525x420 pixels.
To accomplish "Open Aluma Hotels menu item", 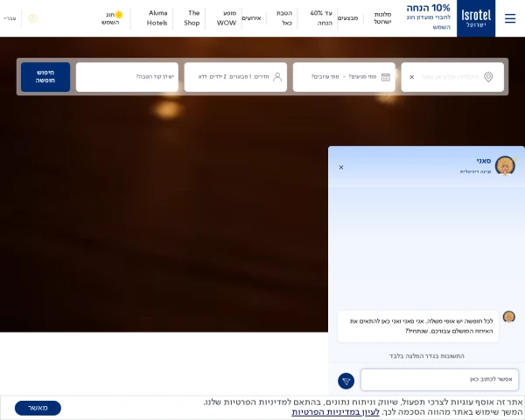I will pos(157,18).
